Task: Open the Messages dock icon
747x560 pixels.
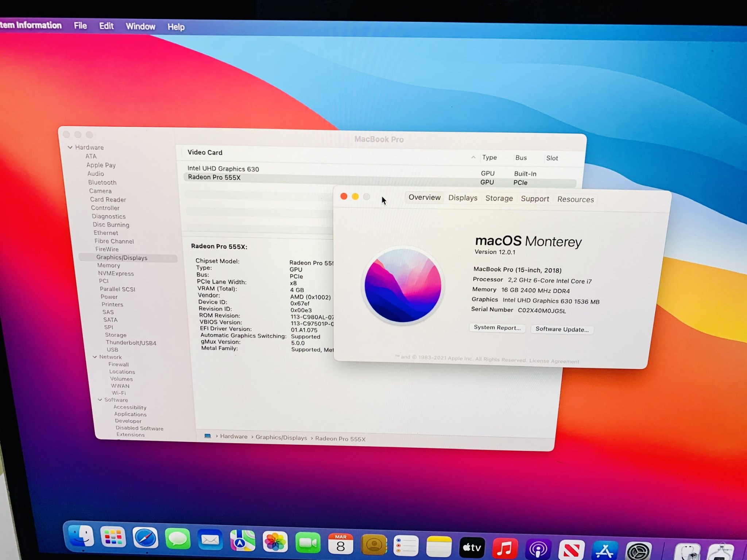Action: coord(178,539)
